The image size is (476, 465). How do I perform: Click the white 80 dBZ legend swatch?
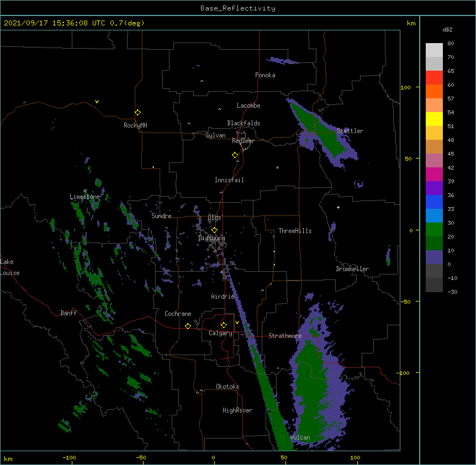[x=434, y=50]
